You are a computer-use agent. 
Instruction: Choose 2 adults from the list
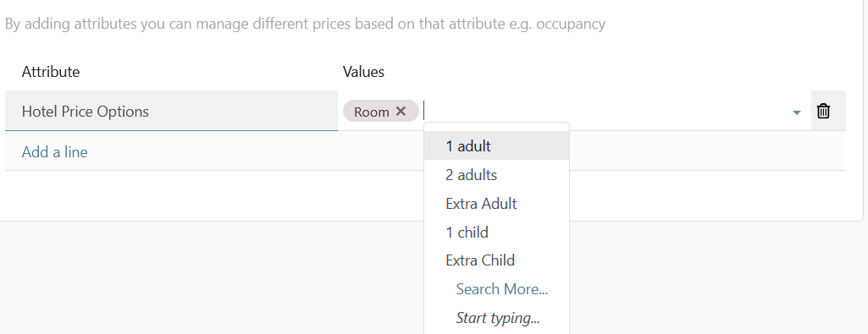coord(496,175)
